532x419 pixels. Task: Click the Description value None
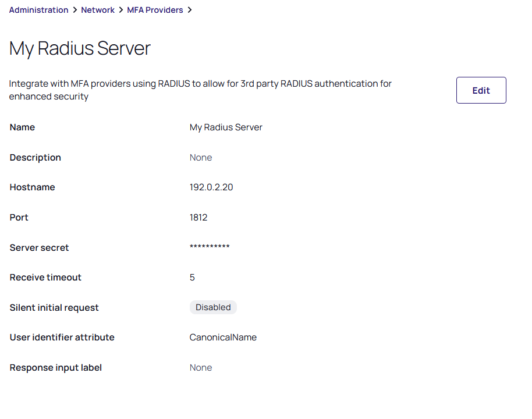[x=201, y=158]
